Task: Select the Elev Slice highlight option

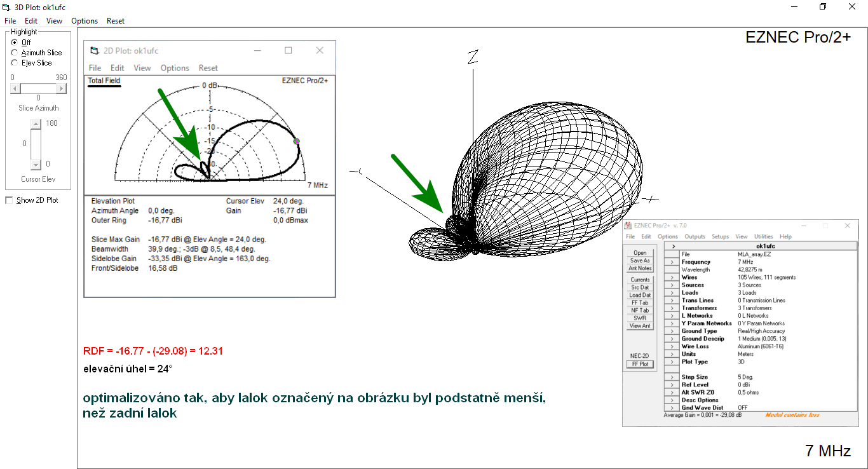Action: click(x=15, y=63)
